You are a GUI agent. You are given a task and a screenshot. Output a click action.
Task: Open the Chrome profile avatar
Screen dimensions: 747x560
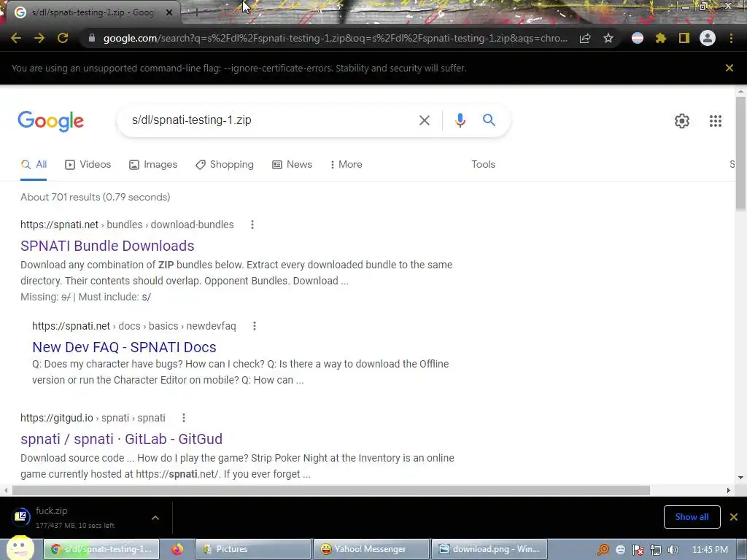(708, 38)
